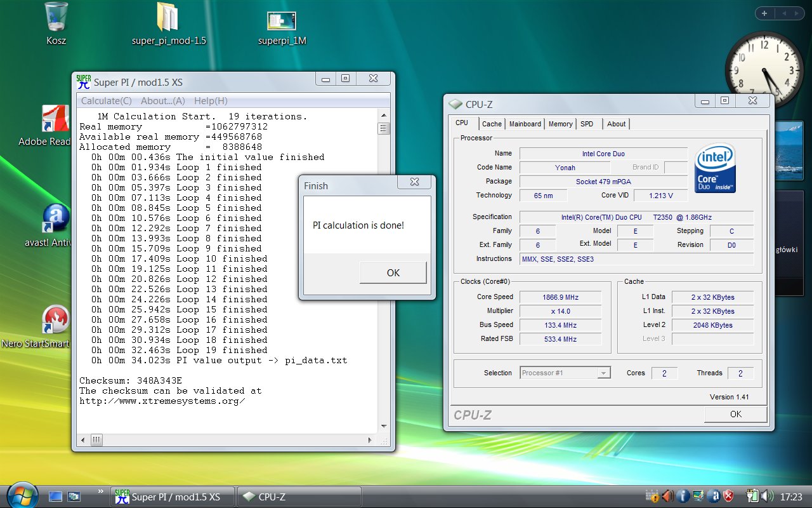Viewport: 812px width, 508px height.
Task: Switch to the Memory tab in CPU-Z
Action: [561, 124]
